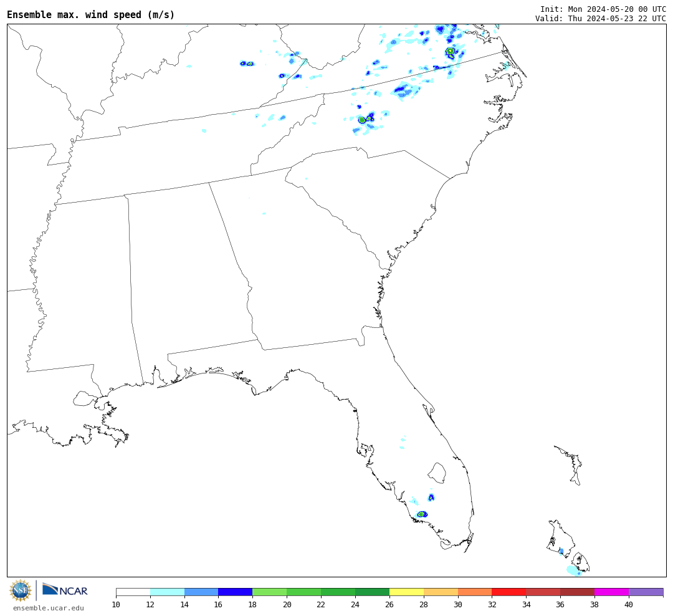Select the green 22-24 colorbar segment

pyautogui.click(x=338, y=592)
